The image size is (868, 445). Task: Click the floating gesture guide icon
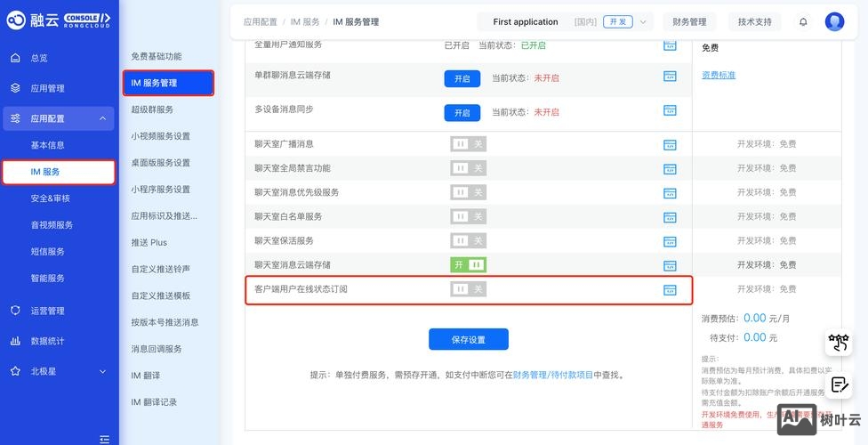click(x=839, y=343)
